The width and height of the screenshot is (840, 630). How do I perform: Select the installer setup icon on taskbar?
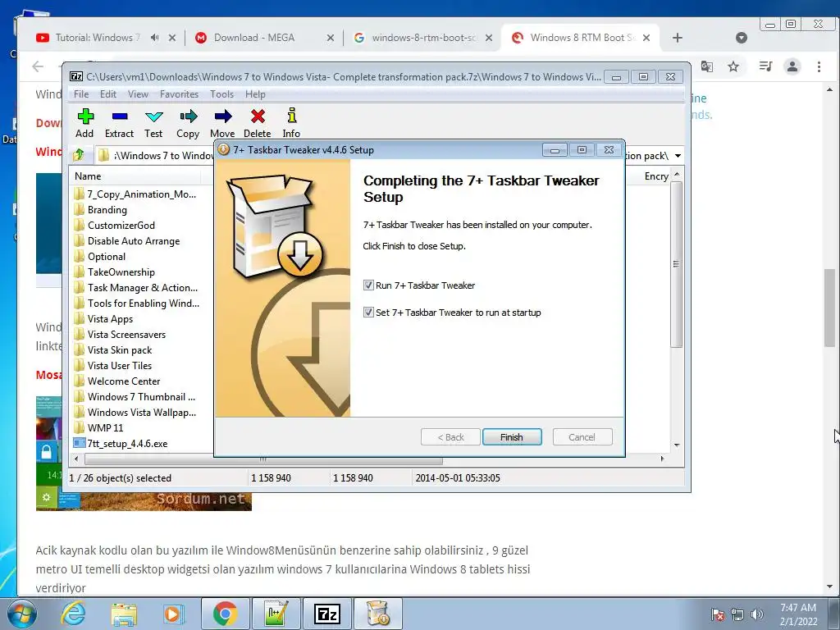[x=378, y=614]
